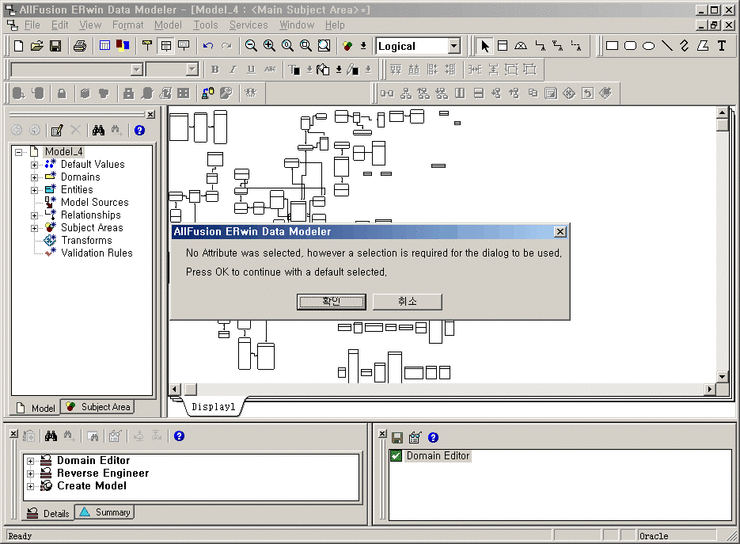Image resolution: width=740 pixels, height=544 pixels.
Task: Open the Logical model type dropdown
Action: (x=454, y=46)
